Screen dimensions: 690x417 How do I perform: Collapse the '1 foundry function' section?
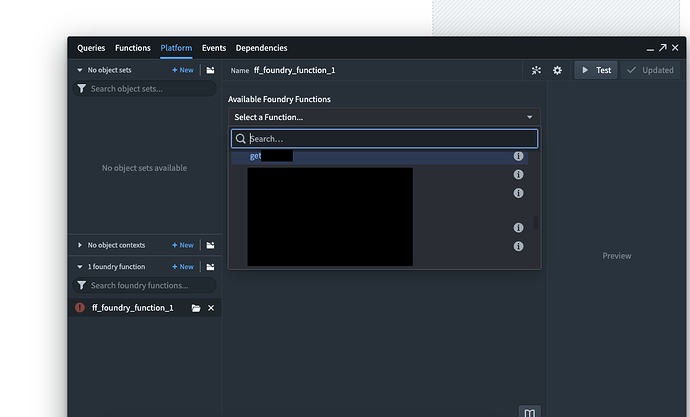(x=81, y=267)
